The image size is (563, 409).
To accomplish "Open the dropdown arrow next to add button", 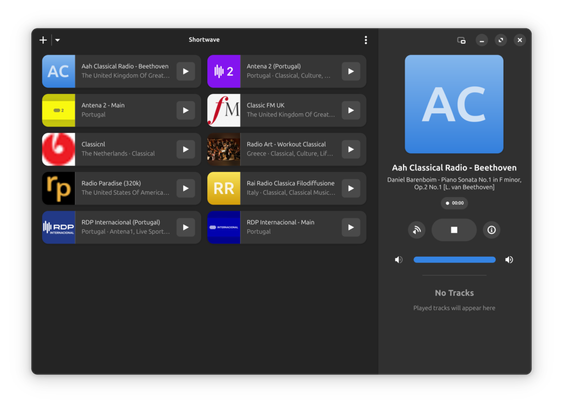I will point(57,40).
